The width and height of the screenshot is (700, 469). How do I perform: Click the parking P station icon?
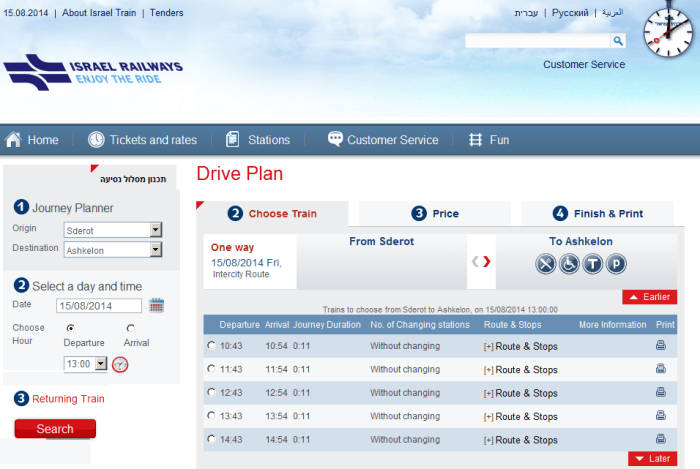[616, 264]
